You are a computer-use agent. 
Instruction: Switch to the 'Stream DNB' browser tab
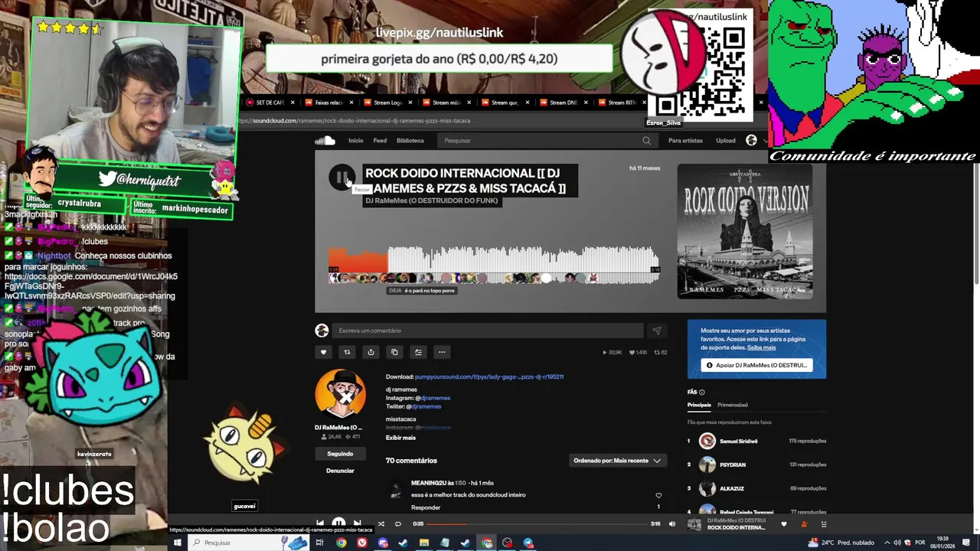[564, 103]
